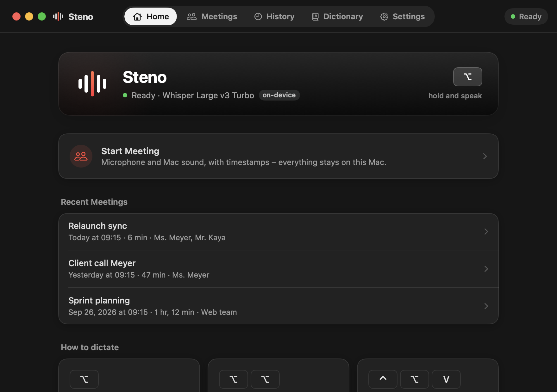Click the Option key hotkey button above hold and speak
Image resolution: width=557 pixels, height=392 pixels.
pyautogui.click(x=467, y=77)
